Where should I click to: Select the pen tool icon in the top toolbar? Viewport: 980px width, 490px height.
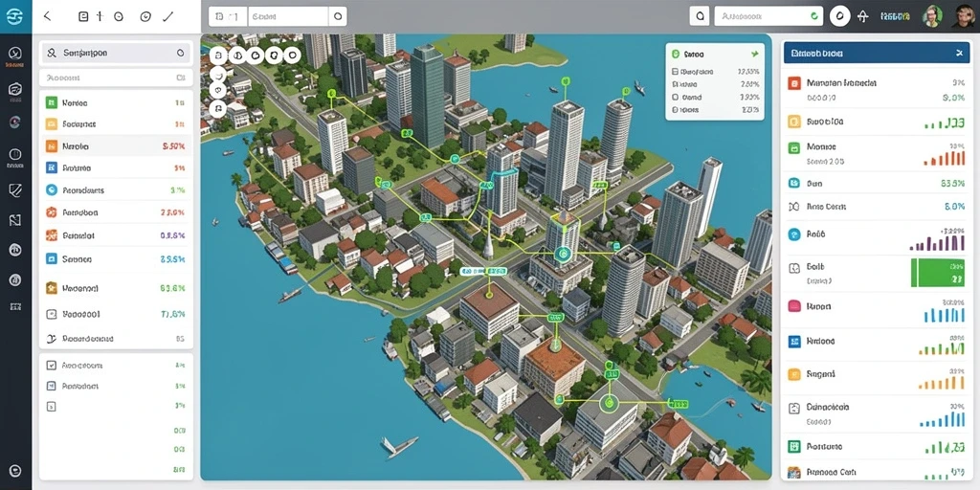coord(167,16)
